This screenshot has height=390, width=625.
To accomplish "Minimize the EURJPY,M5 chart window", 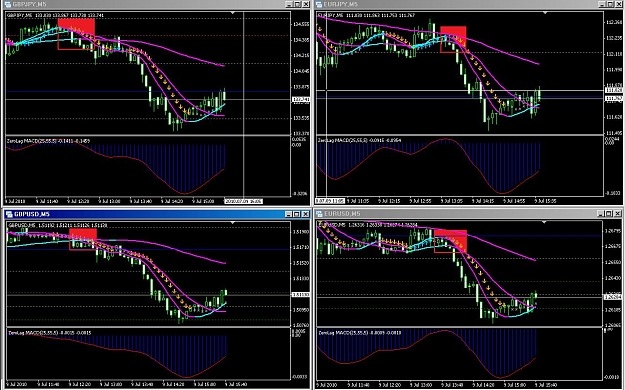I will (x=602, y=4).
